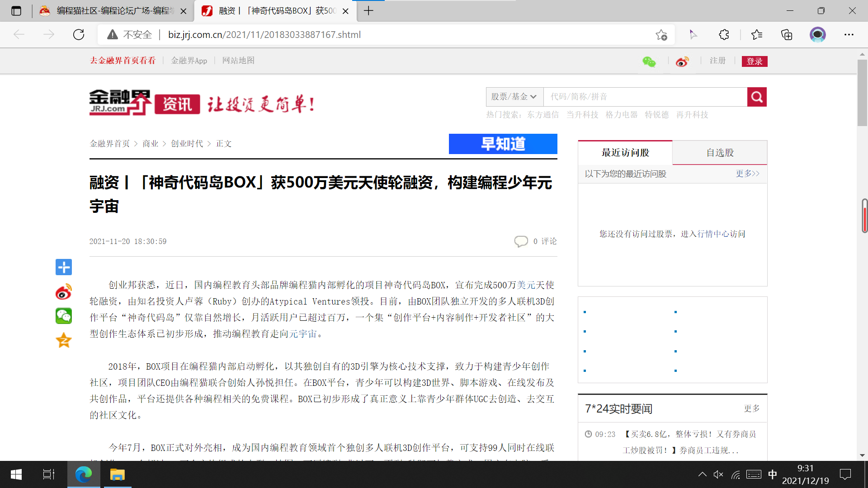Viewport: 868px width, 488px height.
Task: Share article to WeChat from sidebar
Action: pos(64,316)
